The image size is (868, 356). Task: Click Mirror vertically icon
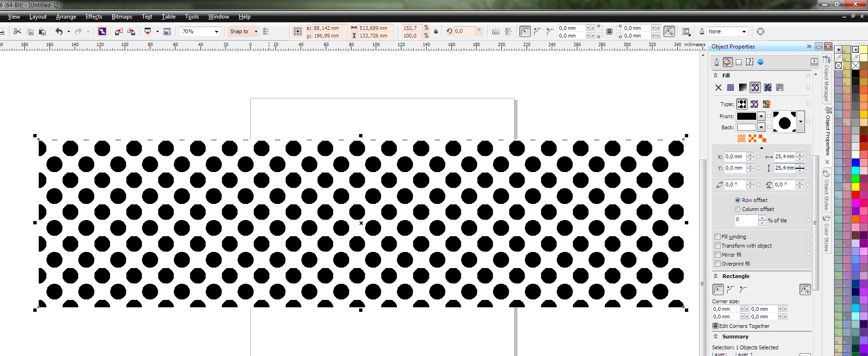tap(508, 31)
